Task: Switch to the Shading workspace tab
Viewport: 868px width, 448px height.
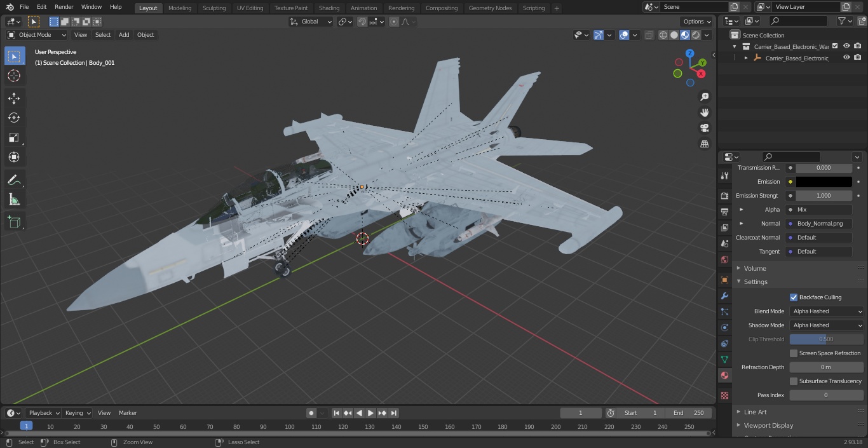Action: click(x=329, y=8)
